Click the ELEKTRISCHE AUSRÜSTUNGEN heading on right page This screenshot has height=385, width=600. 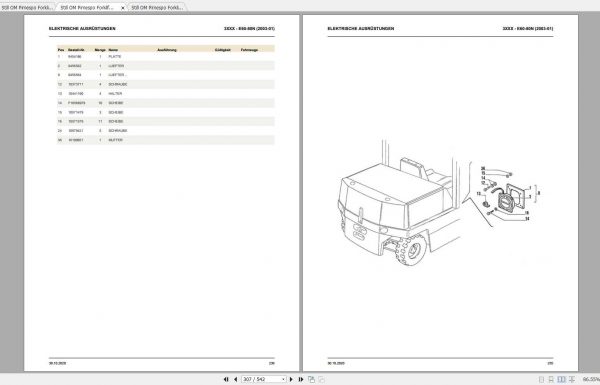point(360,28)
